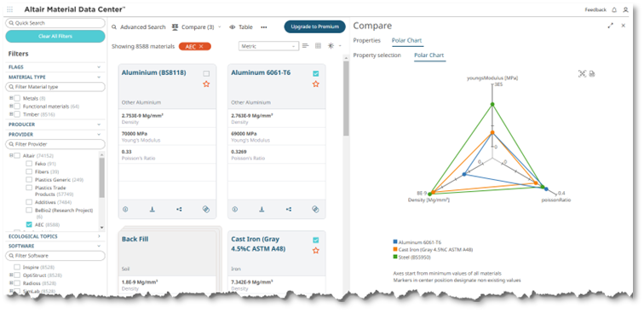The height and width of the screenshot is (313, 644).
Task: Open the Property selection tab
Action: pyautogui.click(x=377, y=55)
